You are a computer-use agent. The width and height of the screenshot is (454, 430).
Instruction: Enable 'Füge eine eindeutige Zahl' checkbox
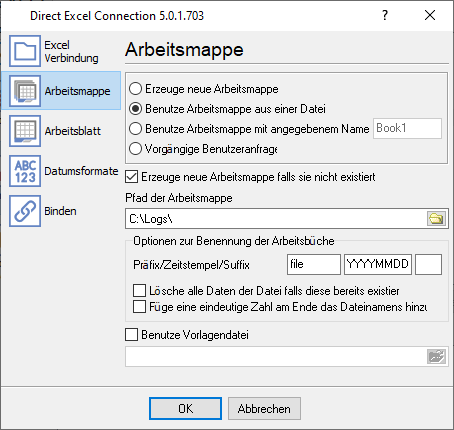[x=139, y=307]
